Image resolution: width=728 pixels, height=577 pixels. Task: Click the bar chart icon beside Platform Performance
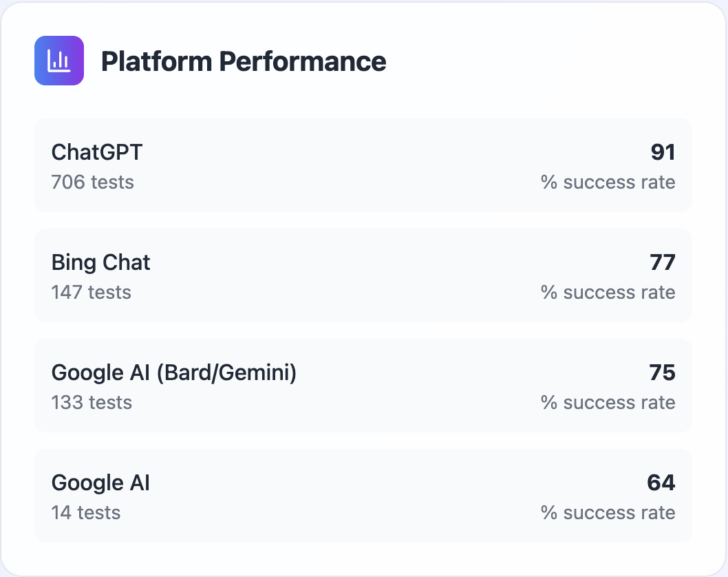point(59,61)
